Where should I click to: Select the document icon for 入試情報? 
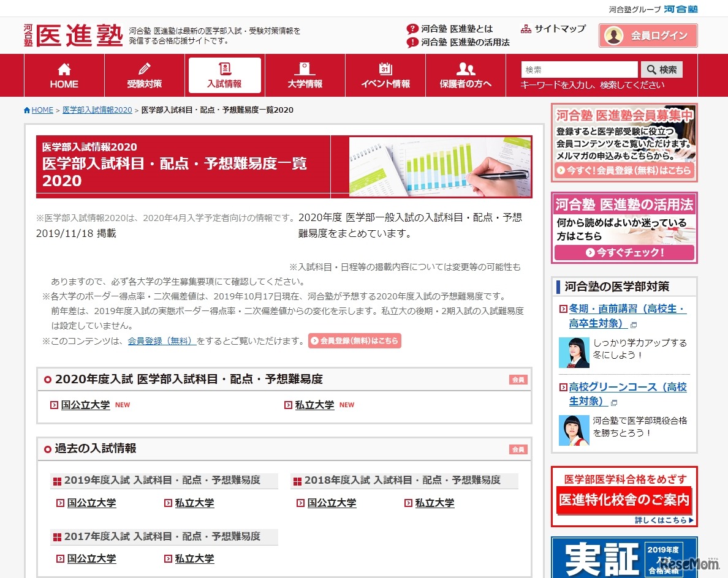coord(224,67)
